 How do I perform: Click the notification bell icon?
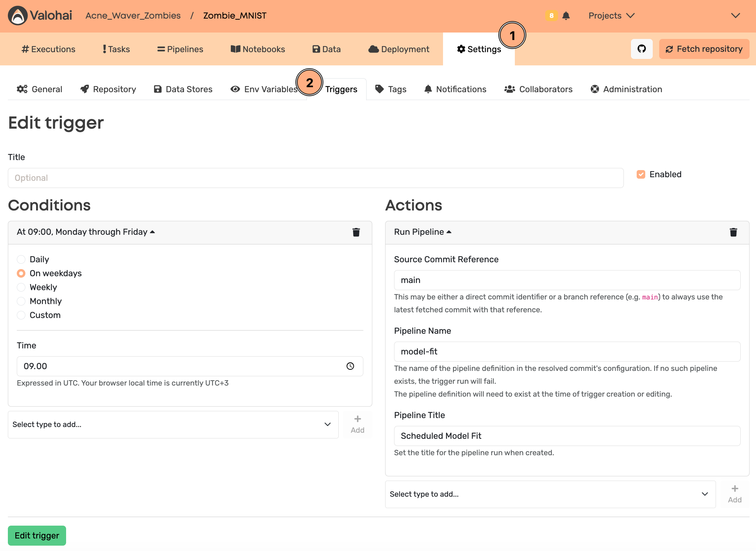tap(566, 16)
